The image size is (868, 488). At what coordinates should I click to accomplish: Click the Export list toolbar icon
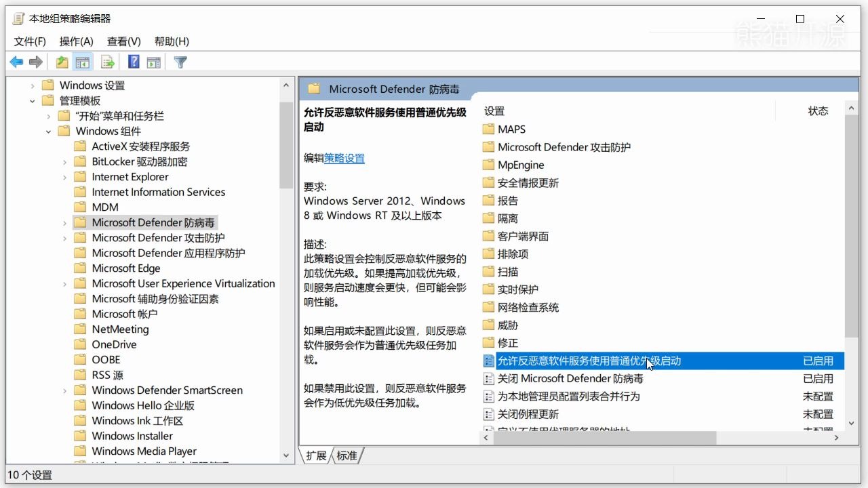108,62
